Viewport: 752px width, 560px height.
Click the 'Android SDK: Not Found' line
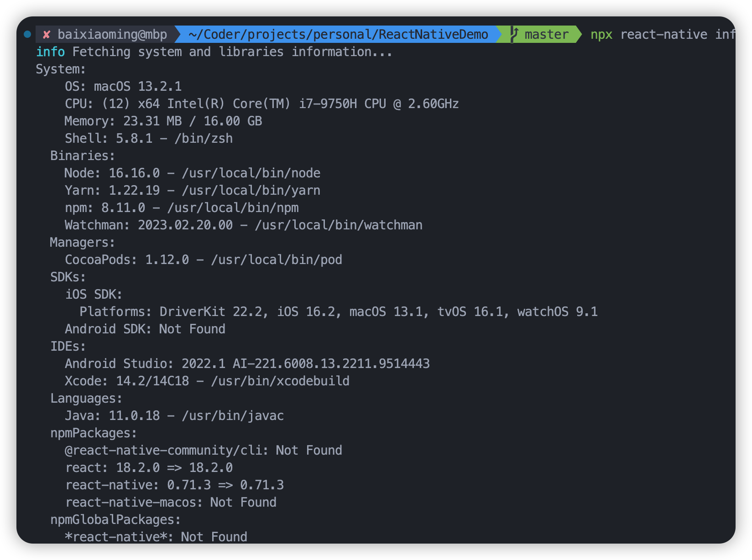145,329
